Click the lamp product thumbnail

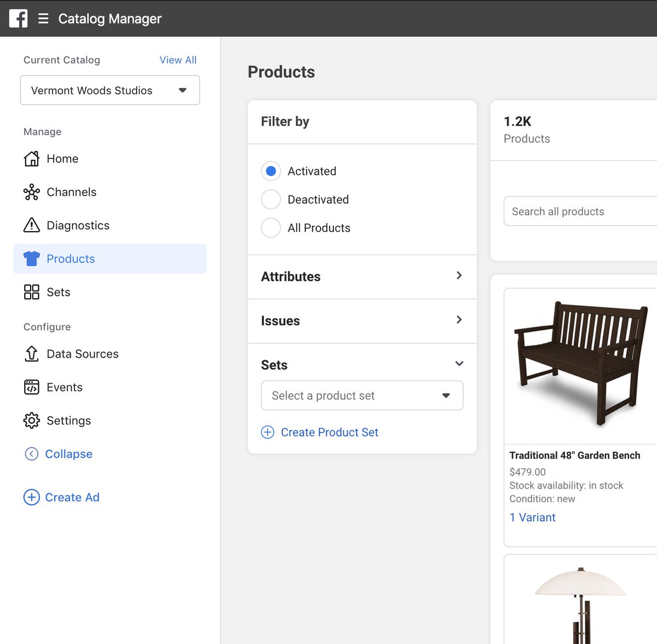click(x=580, y=600)
